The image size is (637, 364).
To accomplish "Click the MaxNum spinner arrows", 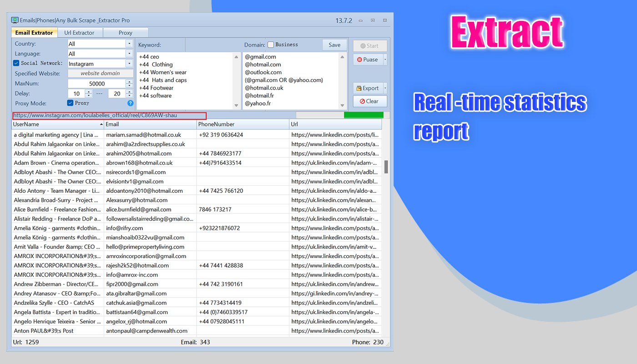I will click(x=129, y=84).
